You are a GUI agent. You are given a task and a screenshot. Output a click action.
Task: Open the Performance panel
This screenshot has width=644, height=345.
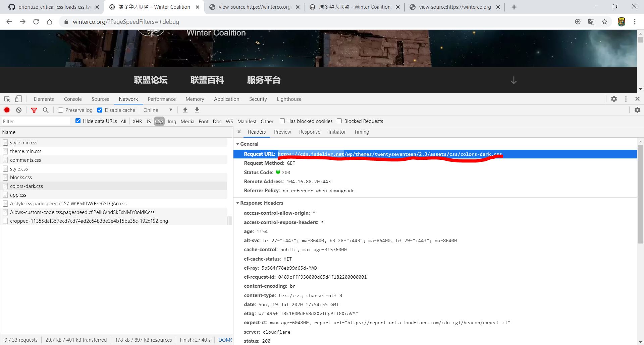click(x=162, y=99)
